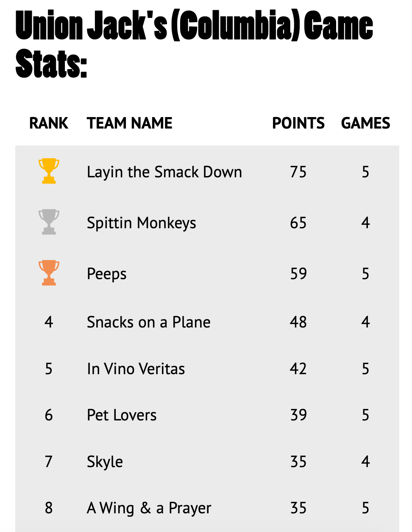The image size is (412, 532).
Task: Click the 65 points for Spittin Monkeys
Action: pos(298,223)
